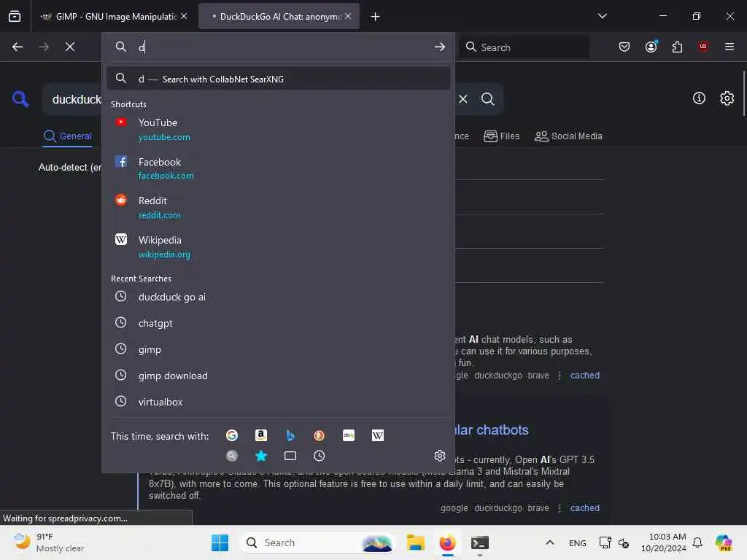Image resolution: width=747 pixels, height=560 pixels.
Task: Open the Windows Start menu
Action: 220,542
